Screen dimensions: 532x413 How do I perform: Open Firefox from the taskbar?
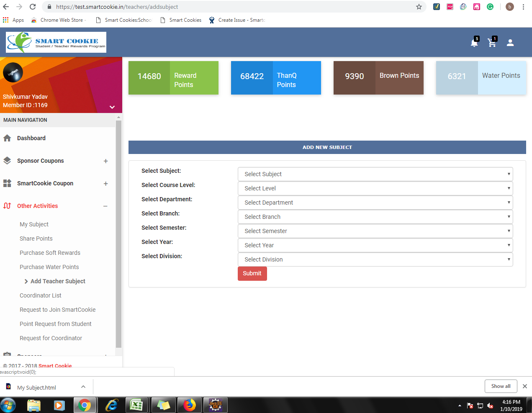[x=190, y=405]
